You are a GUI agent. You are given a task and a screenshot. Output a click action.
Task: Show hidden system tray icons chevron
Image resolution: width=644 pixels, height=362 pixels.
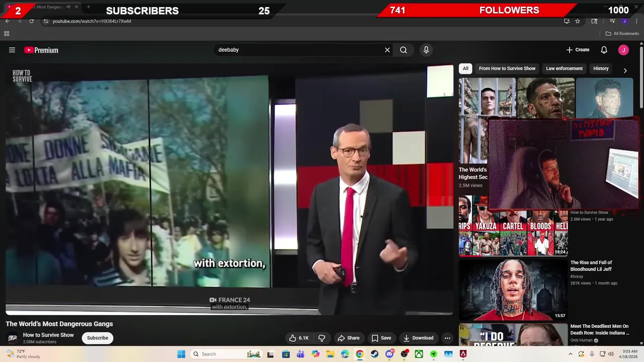570,354
